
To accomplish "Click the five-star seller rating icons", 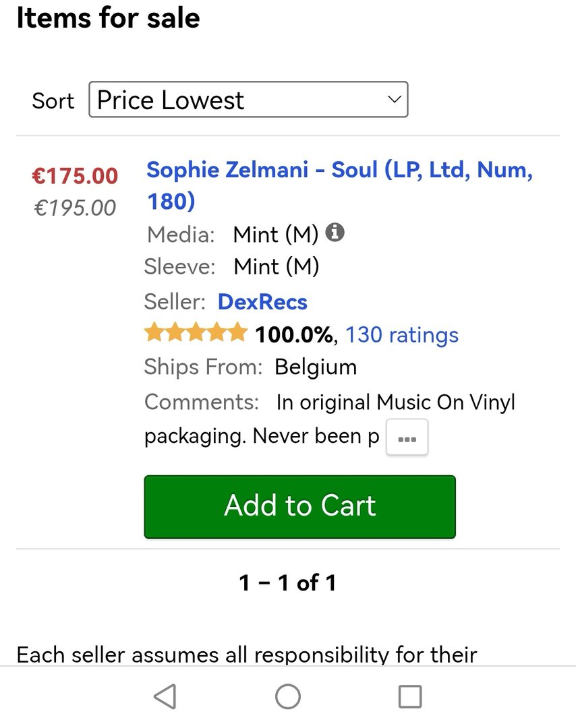I will 196,333.
